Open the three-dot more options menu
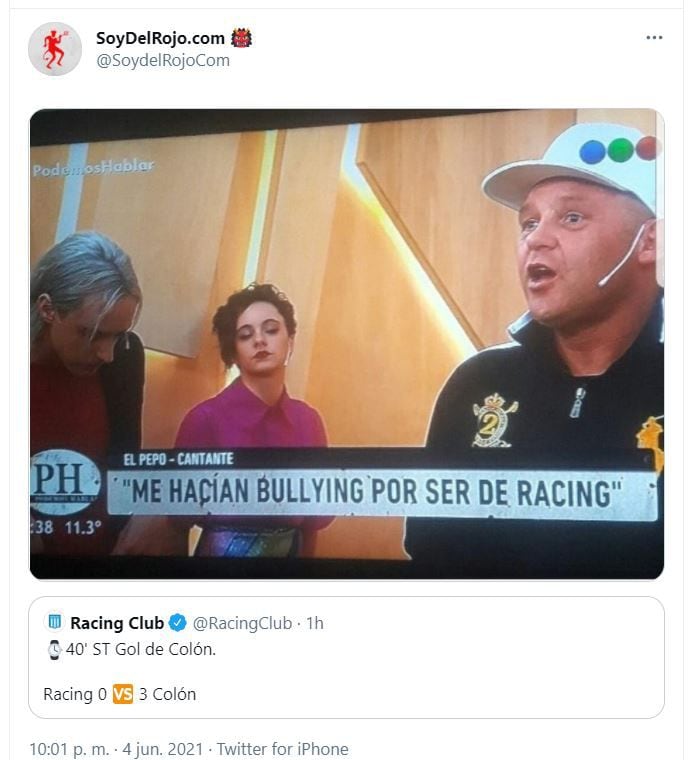The height and width of the screenshot is (760, 694). (x=654, y=38)
